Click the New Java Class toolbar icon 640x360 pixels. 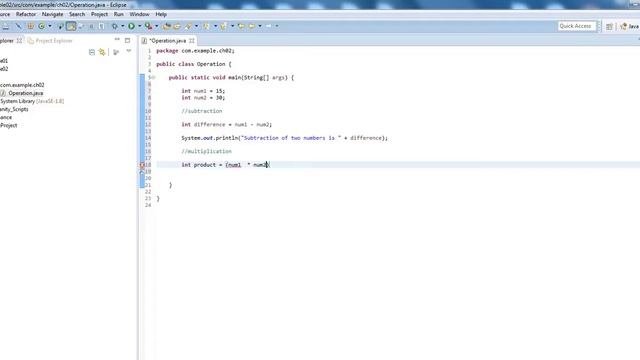tap(41, 26)
